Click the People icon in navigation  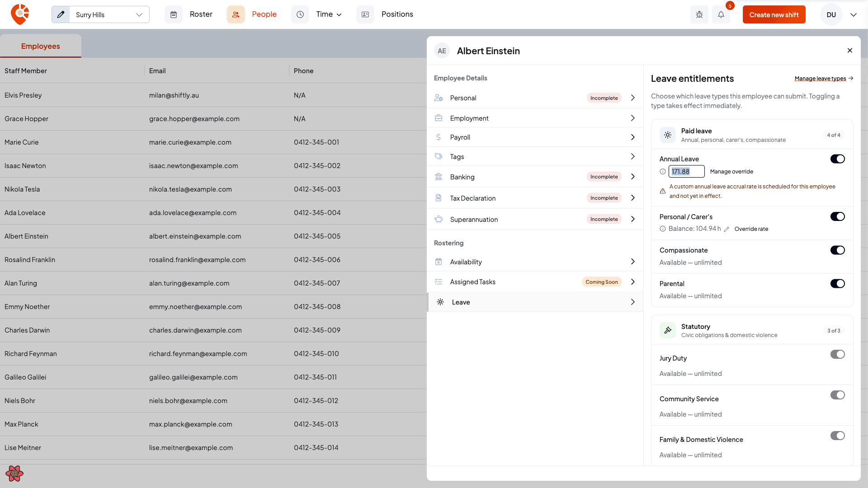(236, 14)
